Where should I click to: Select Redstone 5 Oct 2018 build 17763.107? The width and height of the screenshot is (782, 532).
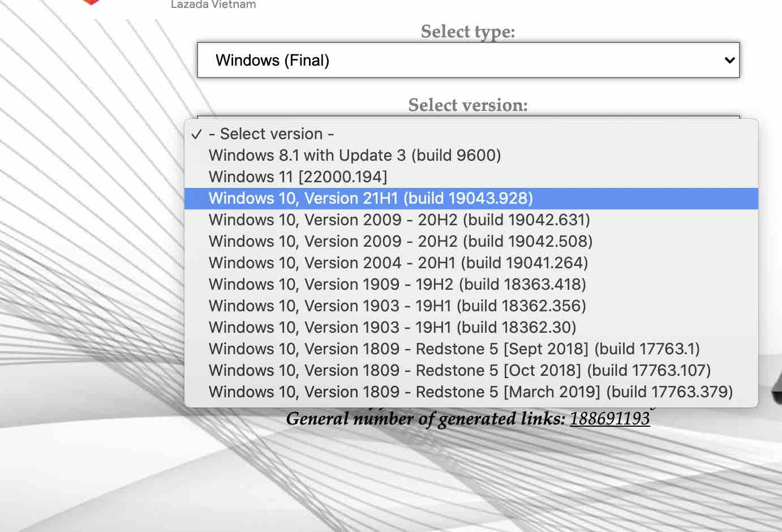point(459,371)
